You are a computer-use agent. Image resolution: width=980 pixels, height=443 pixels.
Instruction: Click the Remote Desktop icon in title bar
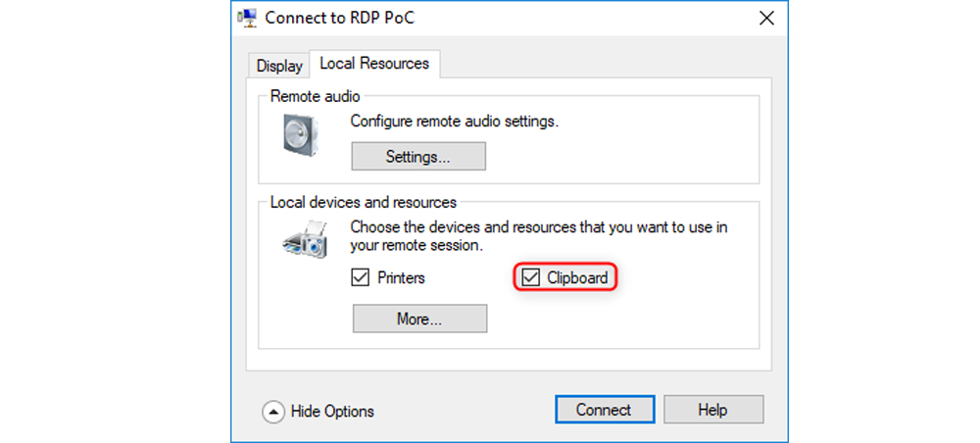point(247,18)
